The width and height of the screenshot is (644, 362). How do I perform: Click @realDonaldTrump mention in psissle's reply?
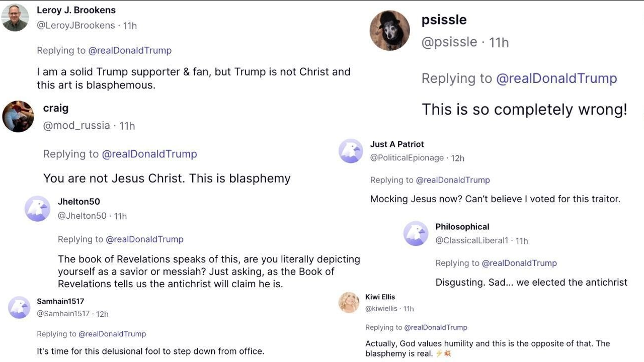(556, 78)
